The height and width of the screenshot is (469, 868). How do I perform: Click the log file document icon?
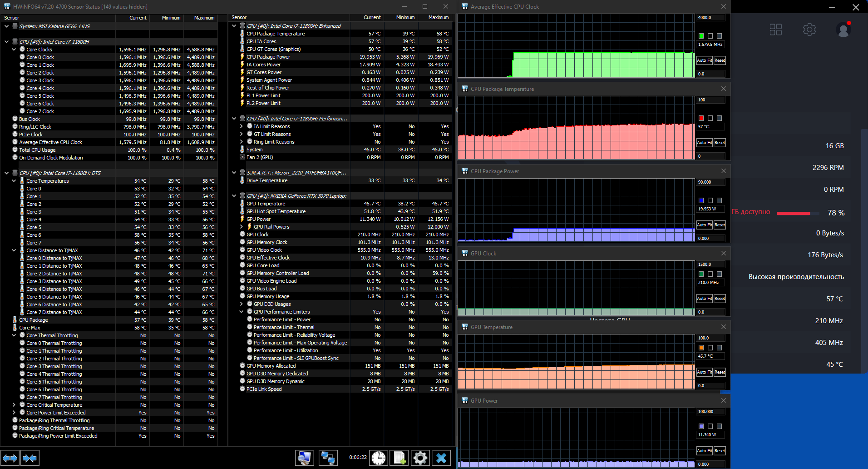coord(399,458)
